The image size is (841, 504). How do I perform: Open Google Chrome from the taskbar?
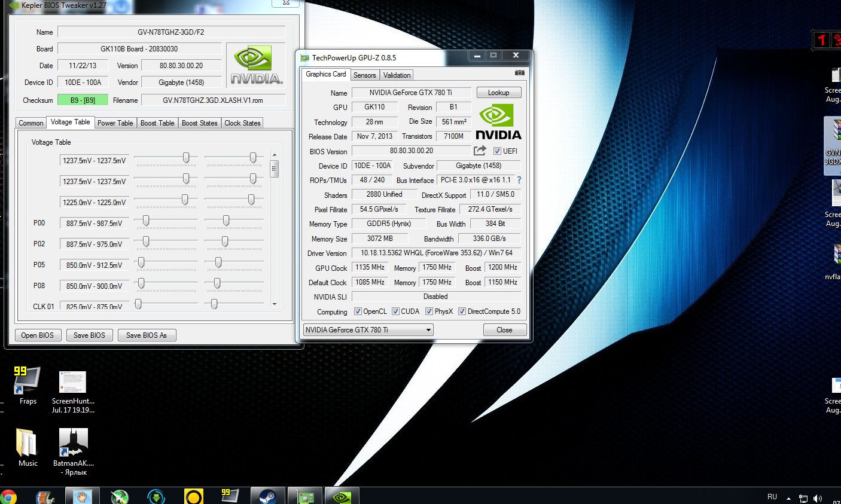point(8,497)
